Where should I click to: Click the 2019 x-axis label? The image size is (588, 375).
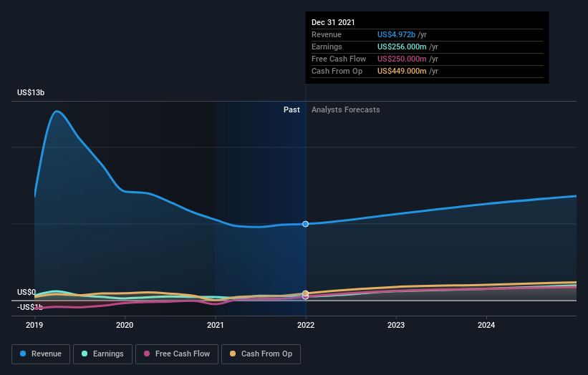tap(34, 325)
